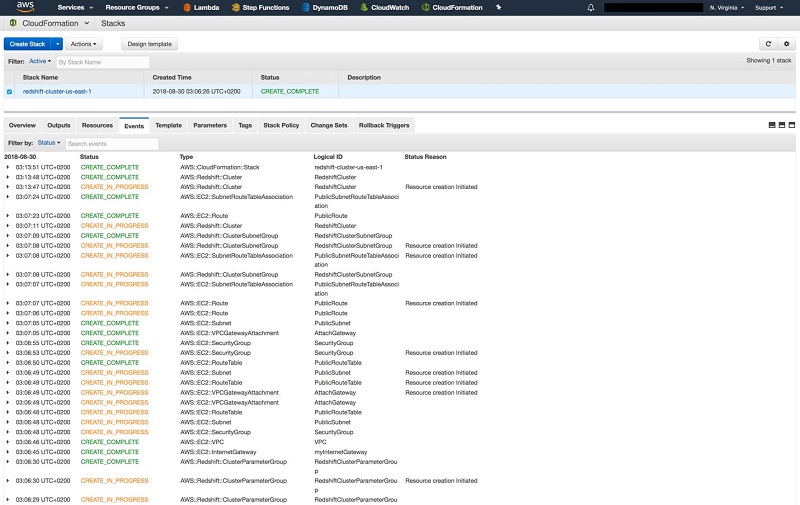Screen dimensions: 800x505
Task: Click the myInternetGateway logical ID
Action: click(x=341, y=452)
